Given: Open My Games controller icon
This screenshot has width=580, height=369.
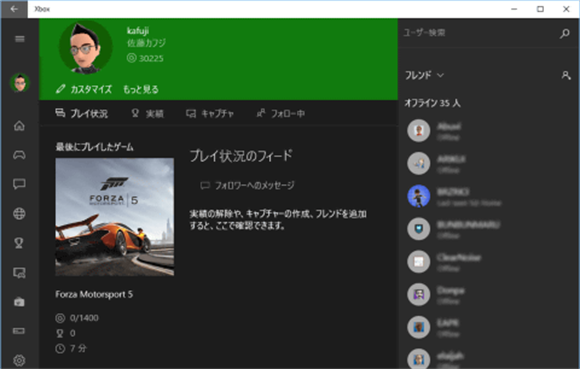Looking at the screenshot, I should coord(19,155).
